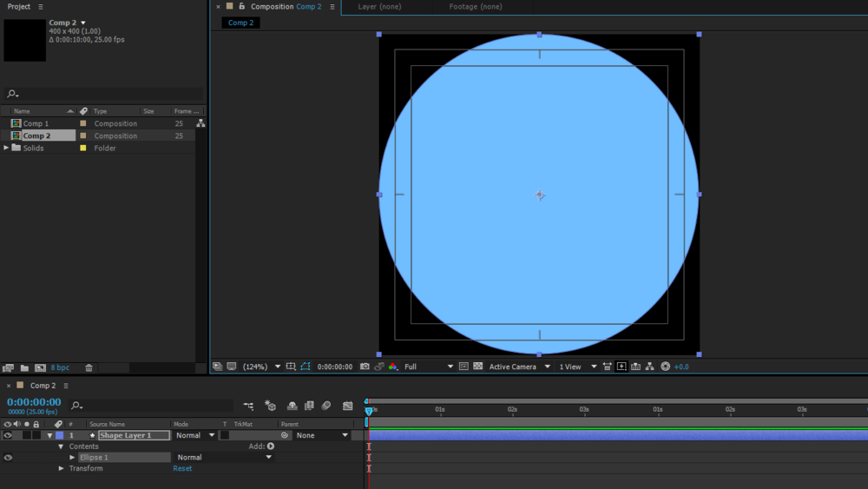Open the Project panel menu
868x489 pixels.
click(41, 7)
